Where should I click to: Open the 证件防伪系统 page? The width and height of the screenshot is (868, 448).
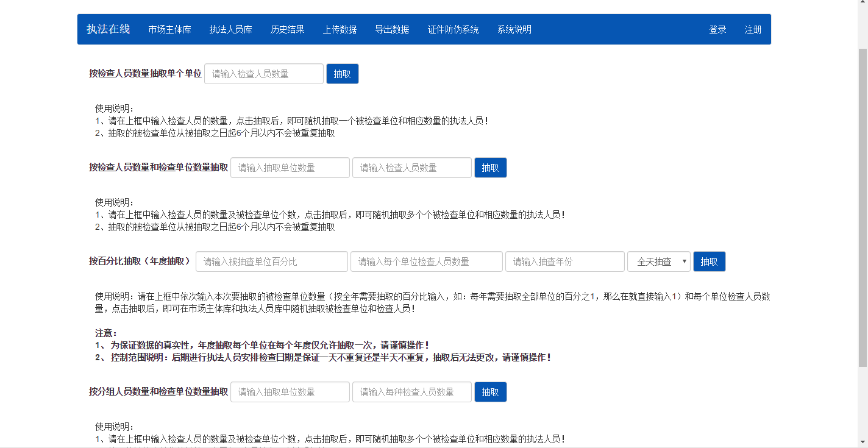pyautogui.click(x=454, y=29)
